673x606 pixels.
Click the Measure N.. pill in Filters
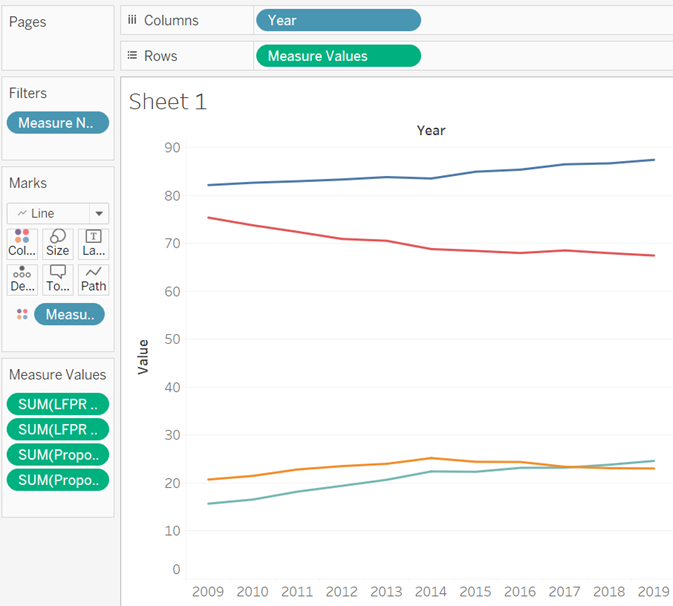pyautogui.click(x=58, y=123)
